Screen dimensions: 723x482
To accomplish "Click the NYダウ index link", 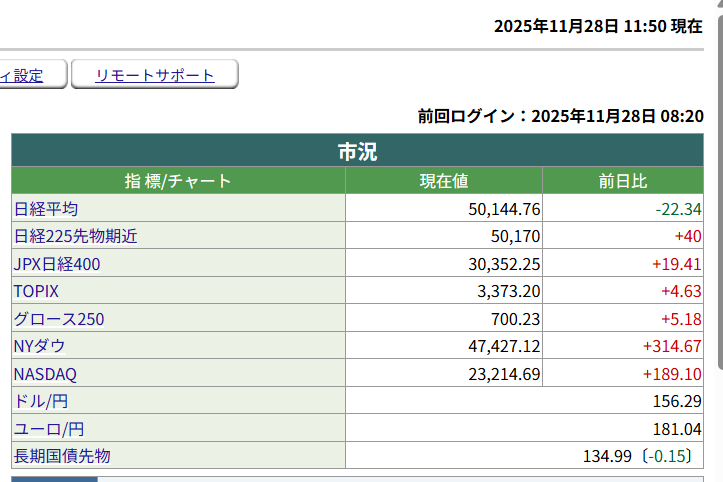I will click(x=40, y=346).
